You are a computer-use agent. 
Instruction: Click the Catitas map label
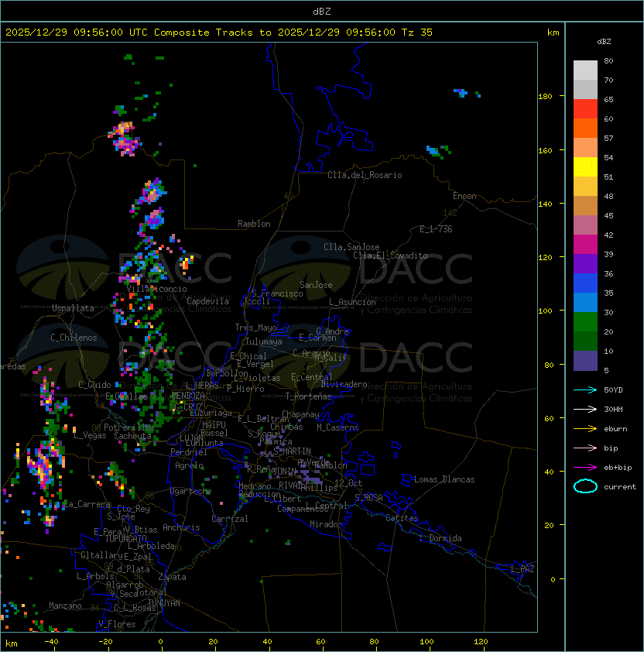(x=402, y=518)
